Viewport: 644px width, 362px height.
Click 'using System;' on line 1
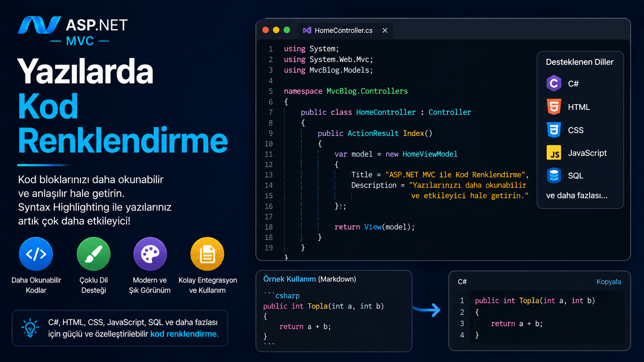[x=311, y=49]
